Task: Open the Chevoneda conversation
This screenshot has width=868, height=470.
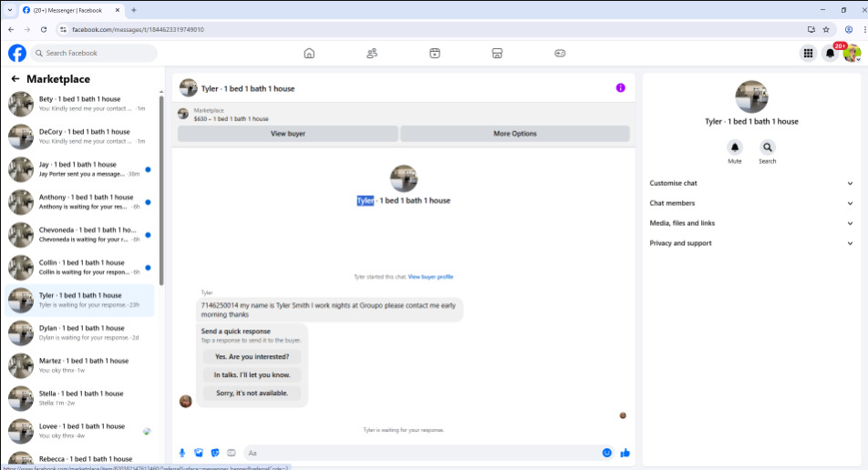Action: [x=79, y=234]
